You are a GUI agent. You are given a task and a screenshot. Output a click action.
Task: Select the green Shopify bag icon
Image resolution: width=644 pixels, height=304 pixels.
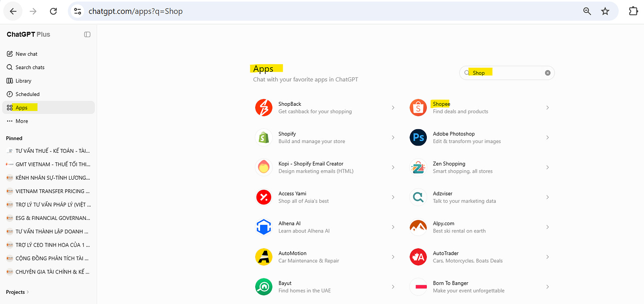pos(264,138)
